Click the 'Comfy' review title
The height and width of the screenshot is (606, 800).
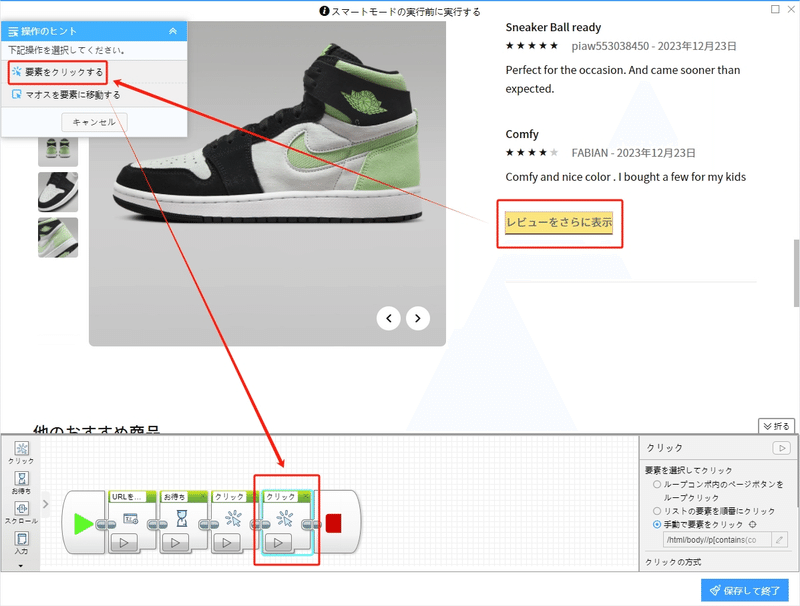click(x=522, y=134)
